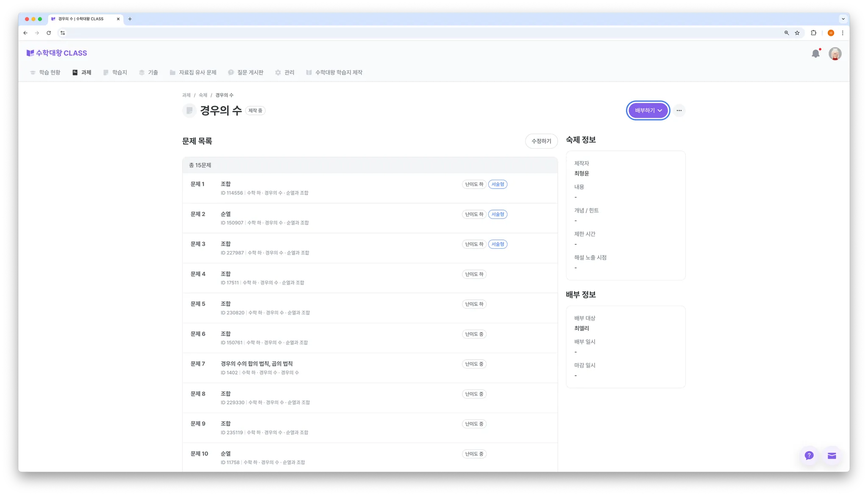Open the 배부하기 dropdown button

648,111
